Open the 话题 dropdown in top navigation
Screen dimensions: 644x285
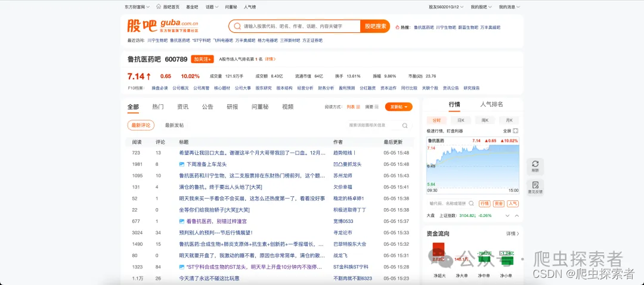pos(211,7)
